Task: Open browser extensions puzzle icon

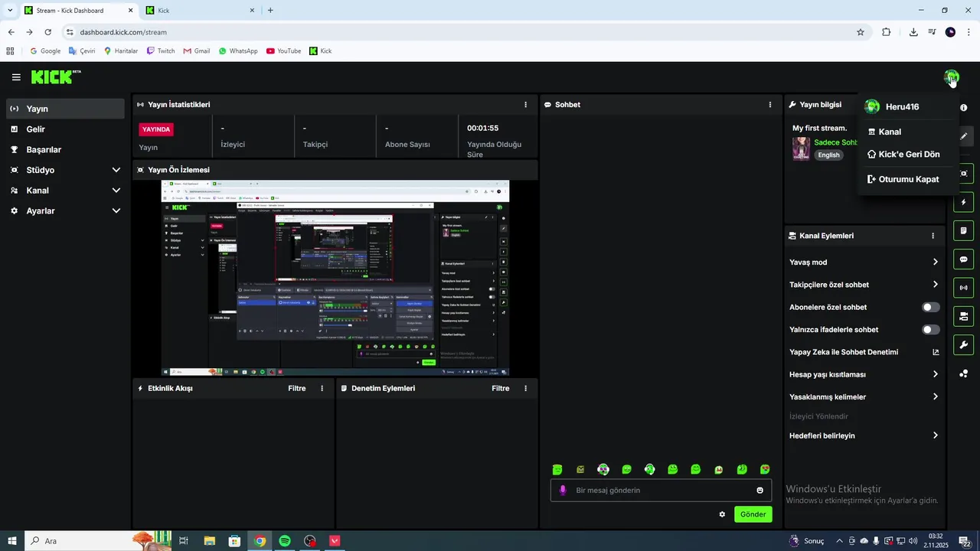Action: click(x=887, y=32)
